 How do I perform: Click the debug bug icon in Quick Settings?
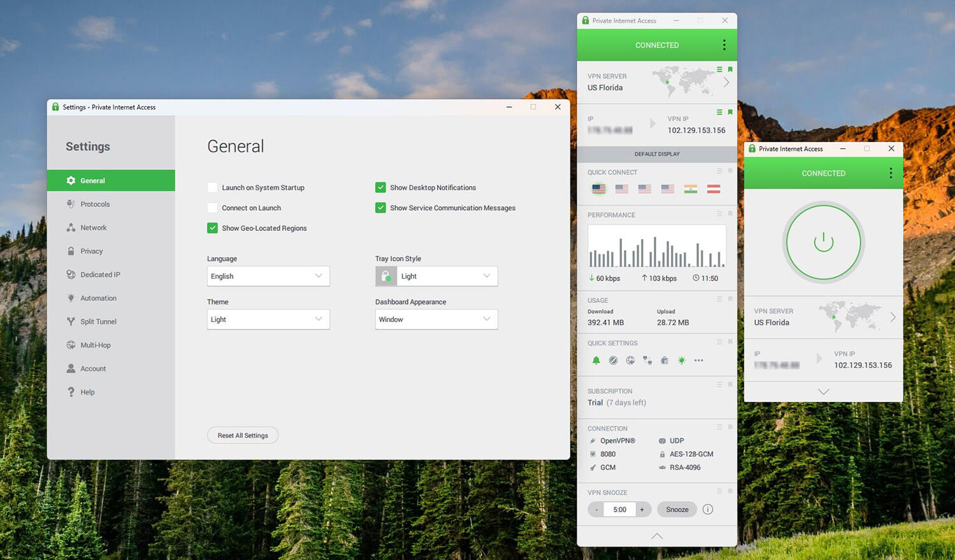[x=664, y=360]
